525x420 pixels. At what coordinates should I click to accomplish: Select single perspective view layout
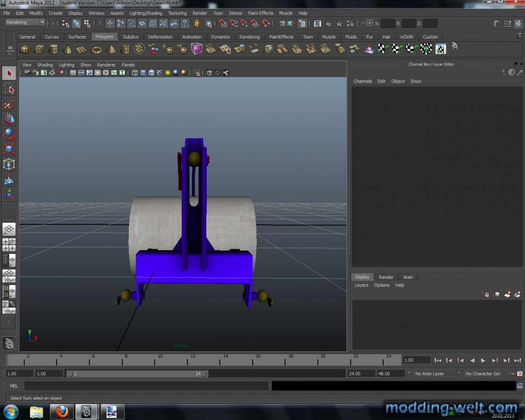click(9, 230)
